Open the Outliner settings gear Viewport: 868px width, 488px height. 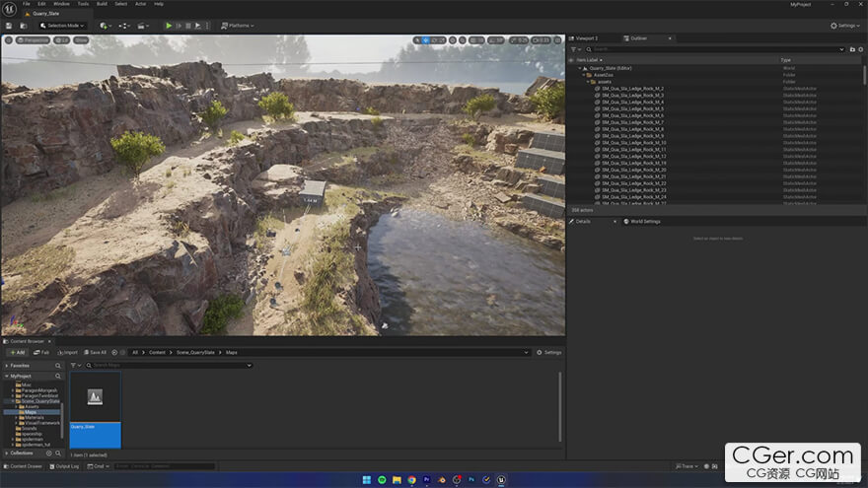(x=861, y=49)
